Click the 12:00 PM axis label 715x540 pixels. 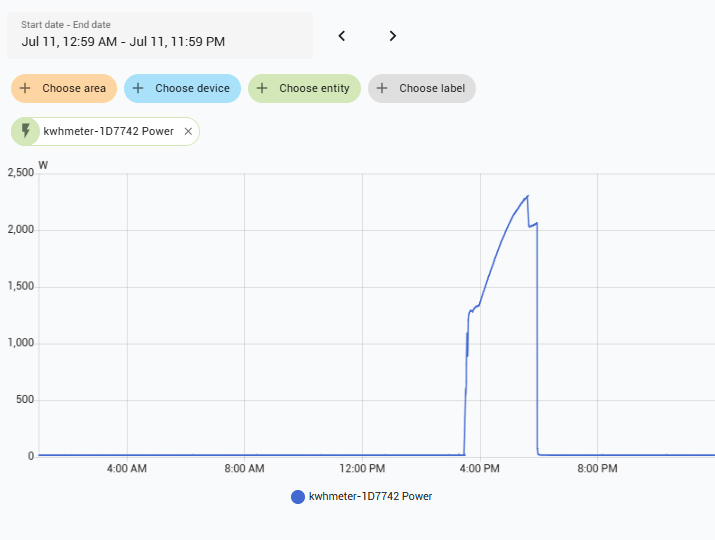click(362, 468)
